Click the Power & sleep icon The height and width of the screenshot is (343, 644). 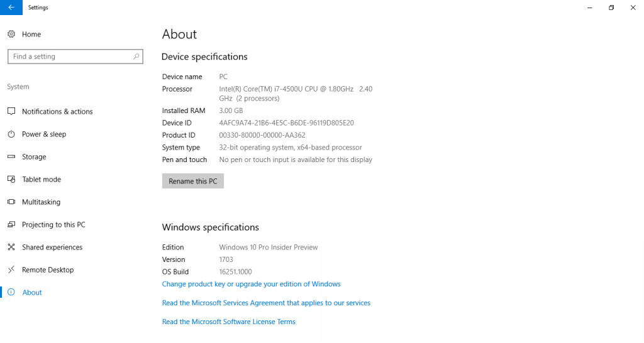coord(11,134)
